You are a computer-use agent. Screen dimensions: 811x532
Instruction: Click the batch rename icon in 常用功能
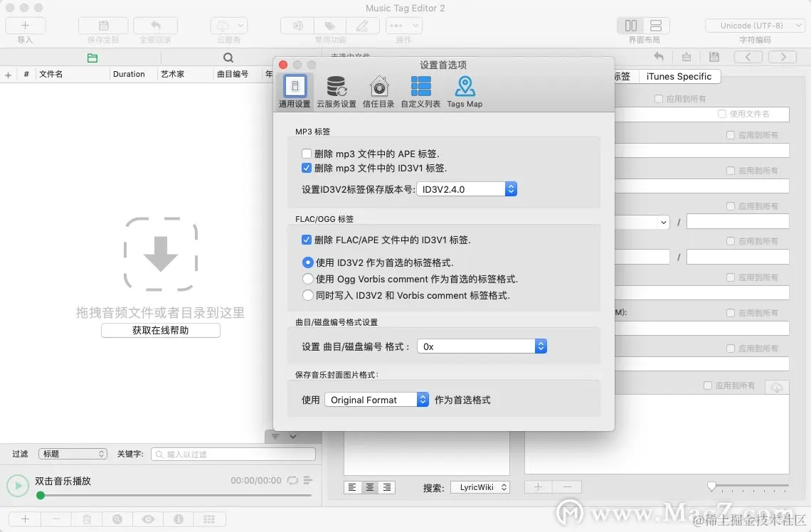click(x=298, y=26)
